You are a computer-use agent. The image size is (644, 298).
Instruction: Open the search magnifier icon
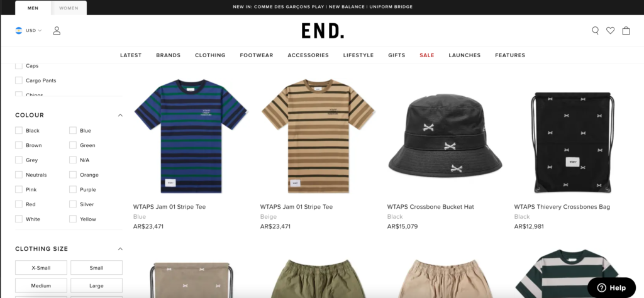click(x=595, y=30)
